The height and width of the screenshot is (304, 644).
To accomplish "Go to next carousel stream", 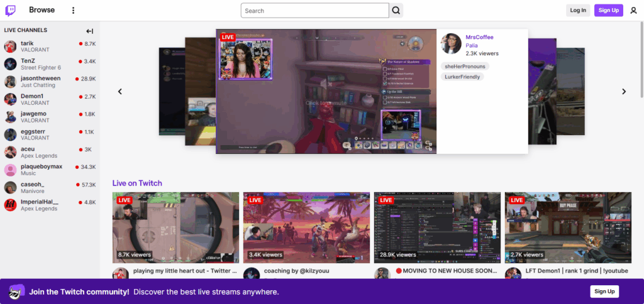I will pos(624,92).
